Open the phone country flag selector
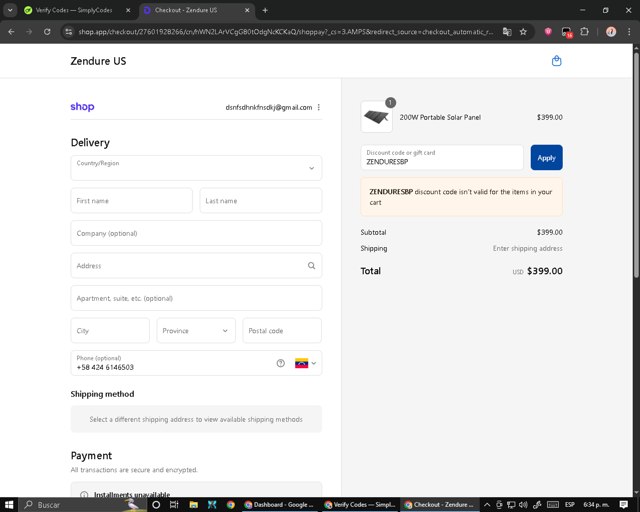The image size is (640, 512). coord(305,363)
